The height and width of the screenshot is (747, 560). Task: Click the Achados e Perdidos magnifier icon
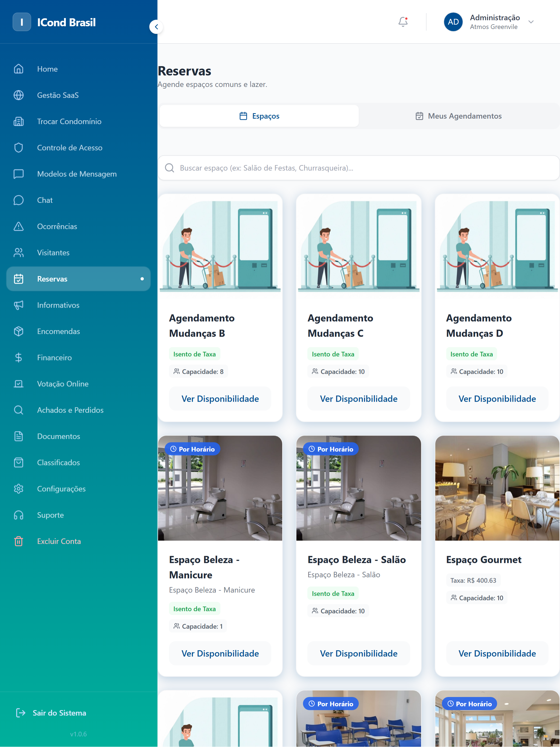[x=19, y=410]
